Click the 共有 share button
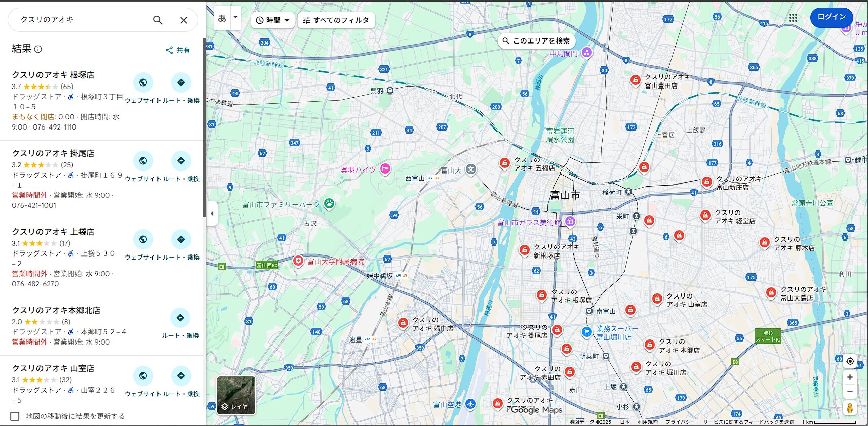868x426 pixels. click(x=178, y=50)
